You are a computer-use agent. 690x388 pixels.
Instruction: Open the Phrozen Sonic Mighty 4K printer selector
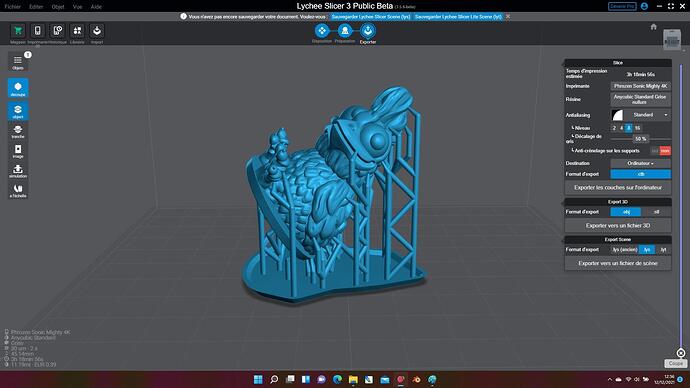click(640, 86)
